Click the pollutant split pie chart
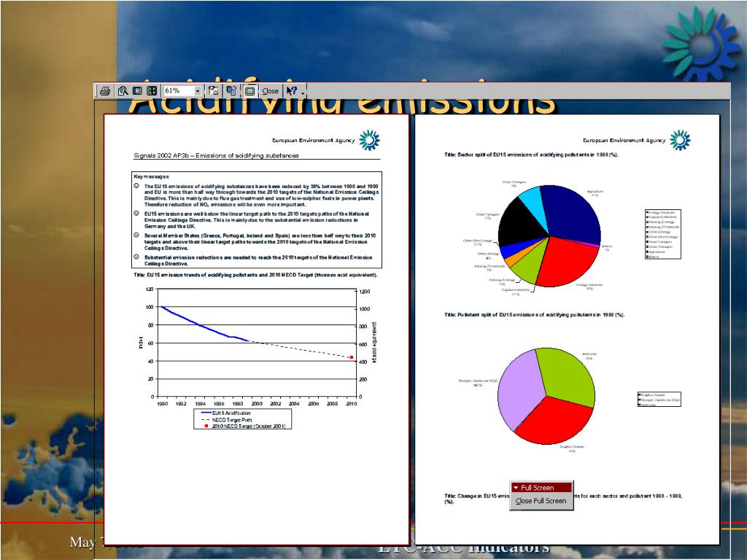 [546, 396]
